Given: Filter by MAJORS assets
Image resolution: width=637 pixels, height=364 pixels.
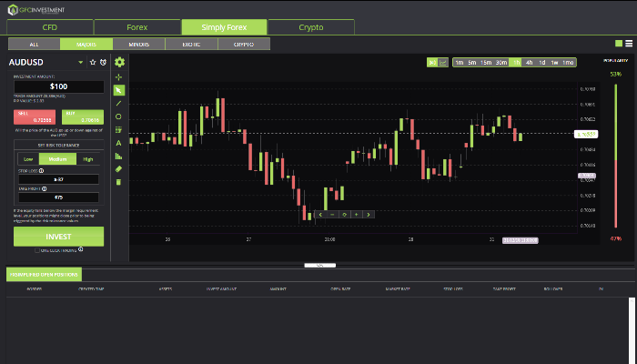Looking at the screenshot, I should point(86,44).
